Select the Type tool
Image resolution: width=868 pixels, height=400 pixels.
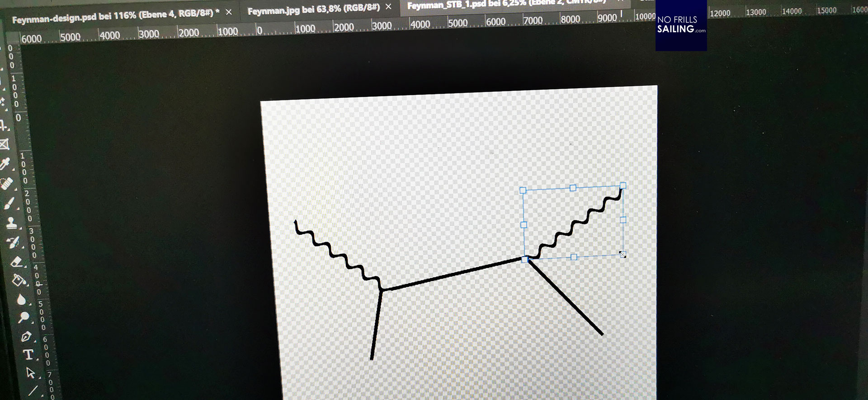pos(28,354)
